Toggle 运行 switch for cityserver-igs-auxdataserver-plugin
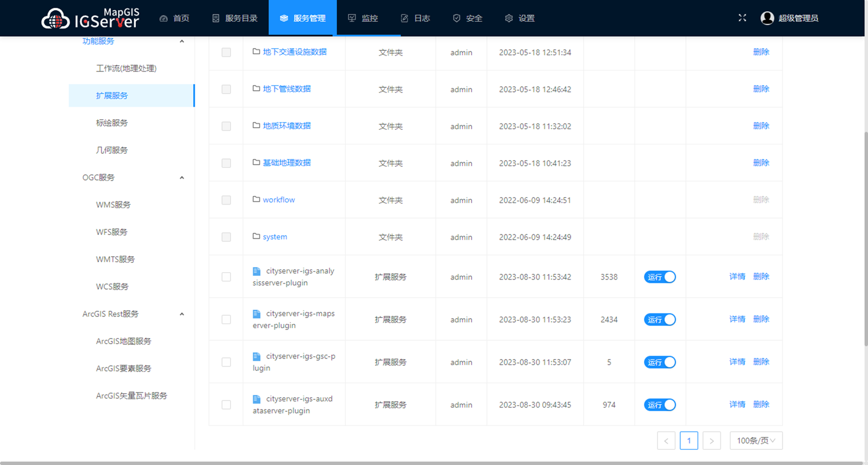The image size is (868, 465). tap(660, 405)
